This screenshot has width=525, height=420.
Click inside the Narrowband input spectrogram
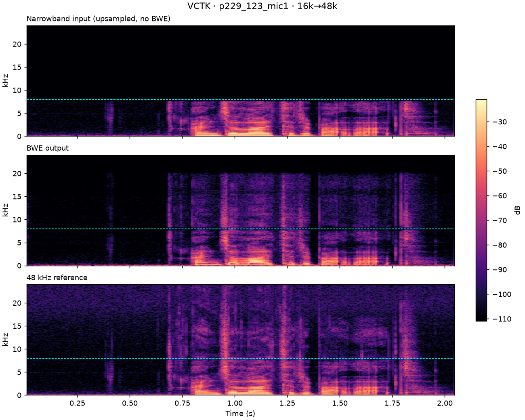[241, 81]
